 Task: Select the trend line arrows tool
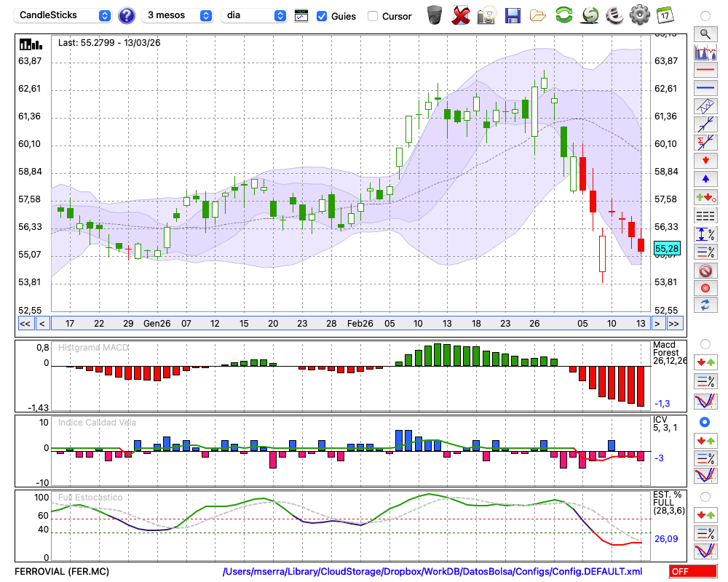pyautogui.click(x=705, y=124)
